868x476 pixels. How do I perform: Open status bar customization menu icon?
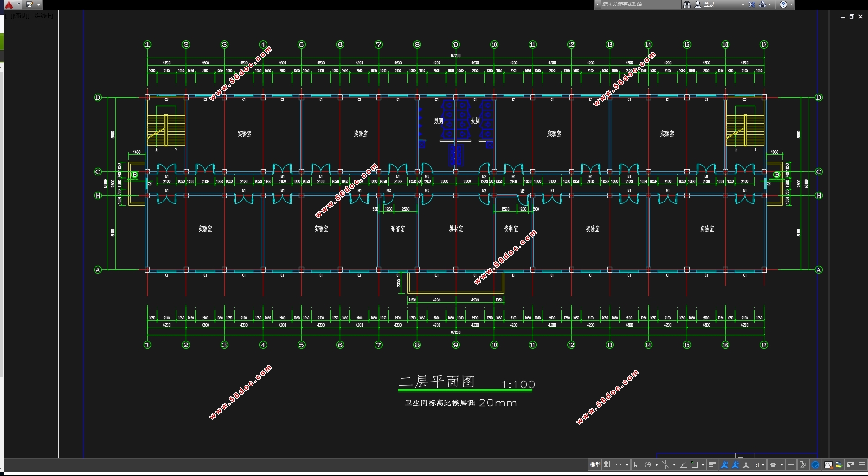point(862,465)
